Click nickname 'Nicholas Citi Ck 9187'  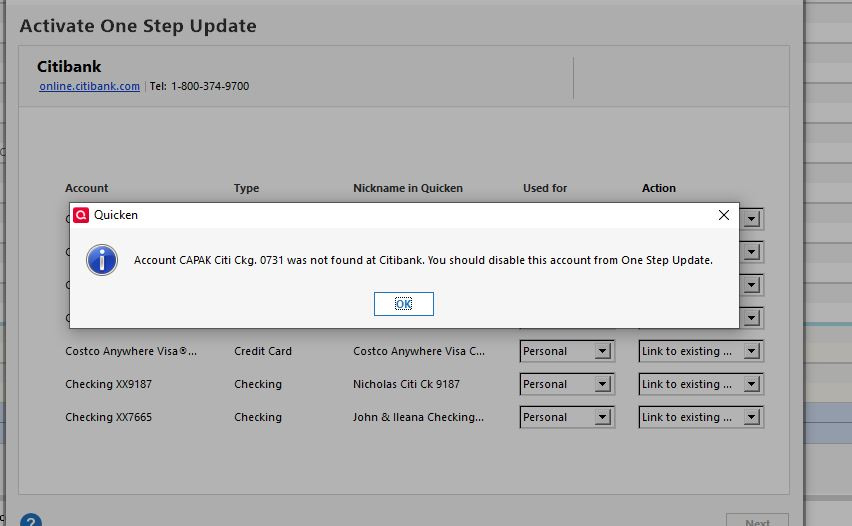point(406,384)
